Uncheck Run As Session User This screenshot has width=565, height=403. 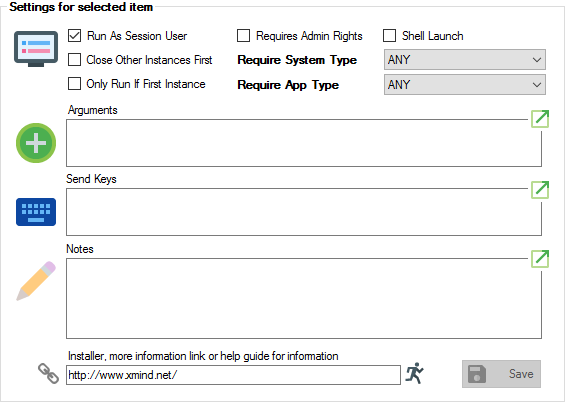tap(75, 36)
